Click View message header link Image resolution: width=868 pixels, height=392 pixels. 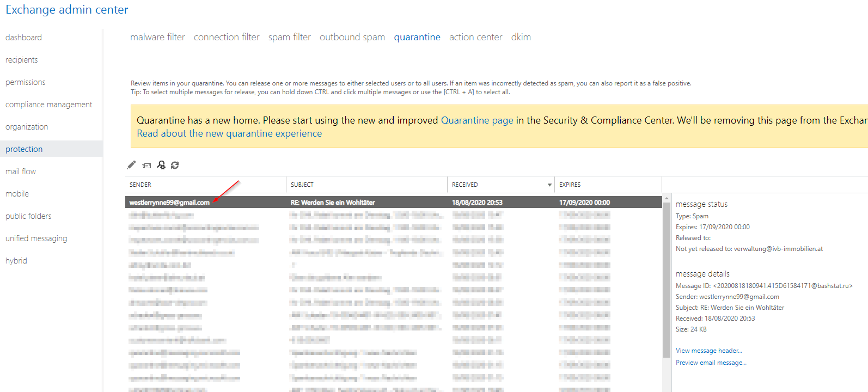click(709, 351)
